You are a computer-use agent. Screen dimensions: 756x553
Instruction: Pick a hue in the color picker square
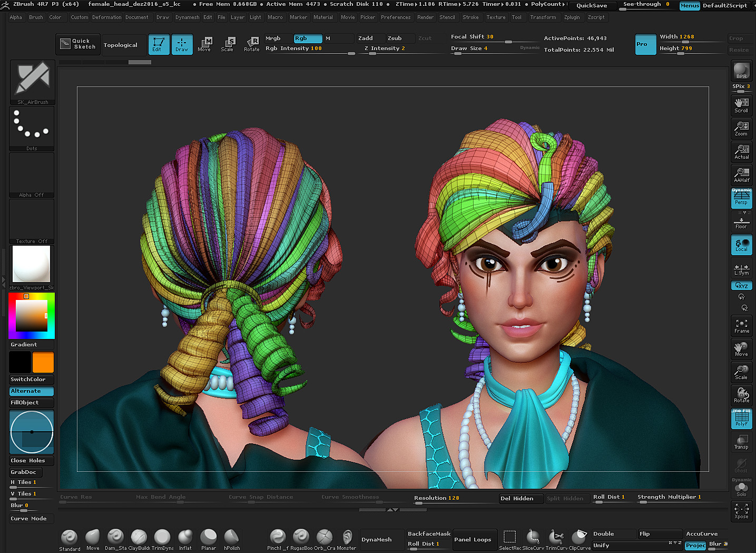tap(32, 316)
